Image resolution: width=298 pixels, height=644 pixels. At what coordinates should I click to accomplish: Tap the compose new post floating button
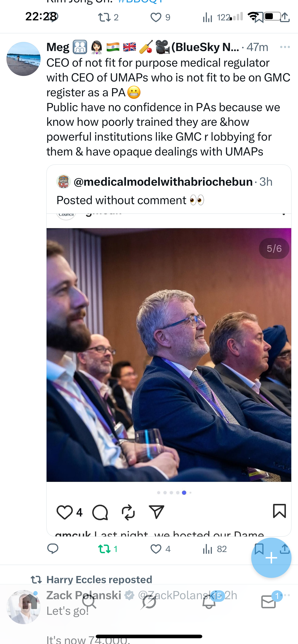[x=271, y=558]
